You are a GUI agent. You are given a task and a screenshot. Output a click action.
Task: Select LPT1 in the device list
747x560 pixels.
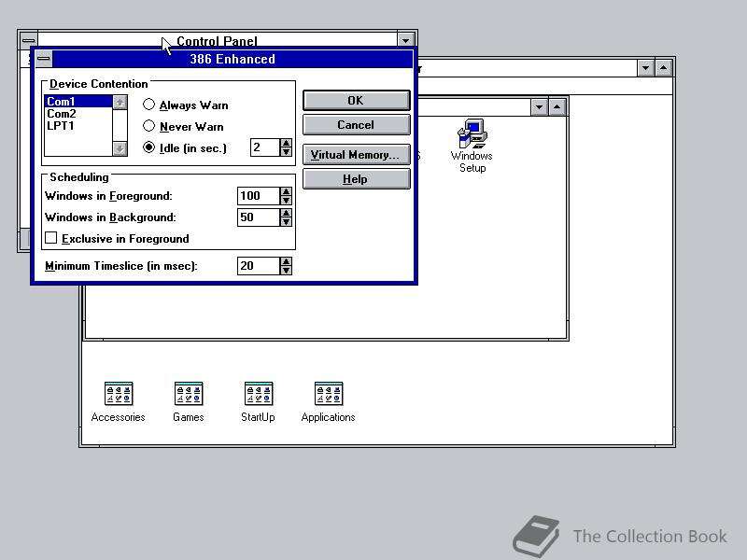pos(78,126)
